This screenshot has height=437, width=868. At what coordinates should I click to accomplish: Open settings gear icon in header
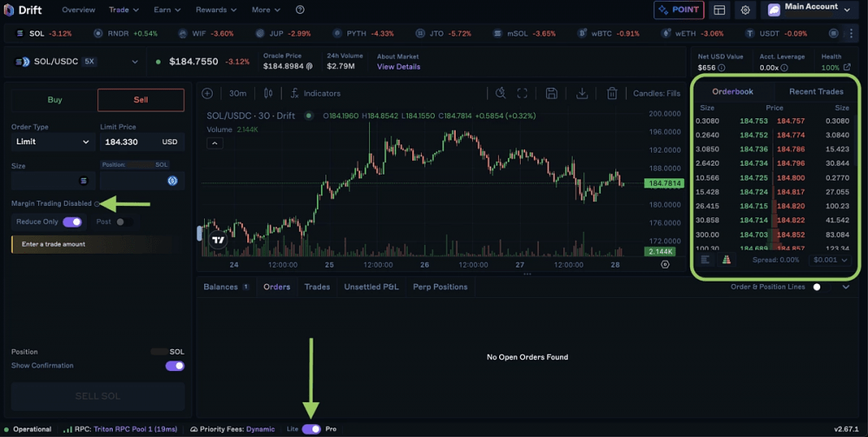[746, 10]
